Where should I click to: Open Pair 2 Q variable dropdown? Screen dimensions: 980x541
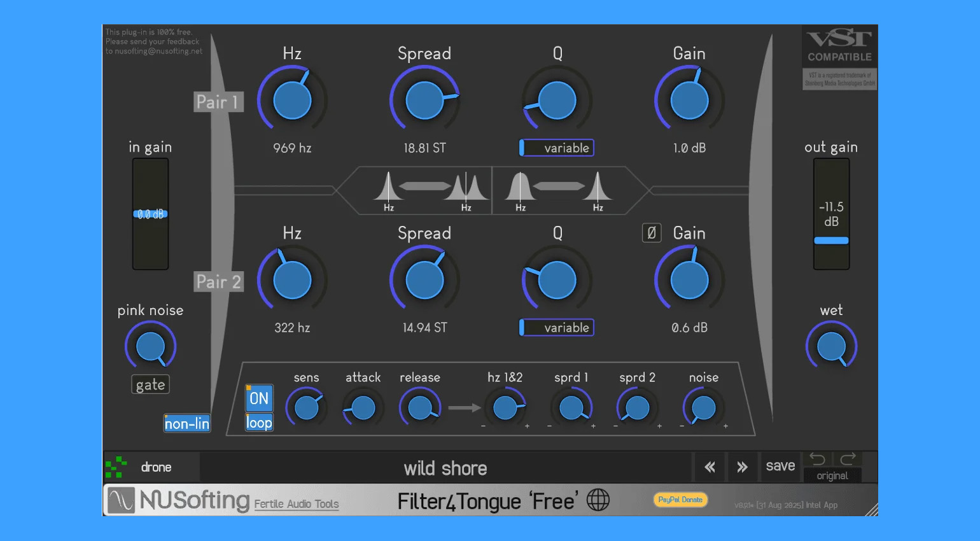coord(557,328)
